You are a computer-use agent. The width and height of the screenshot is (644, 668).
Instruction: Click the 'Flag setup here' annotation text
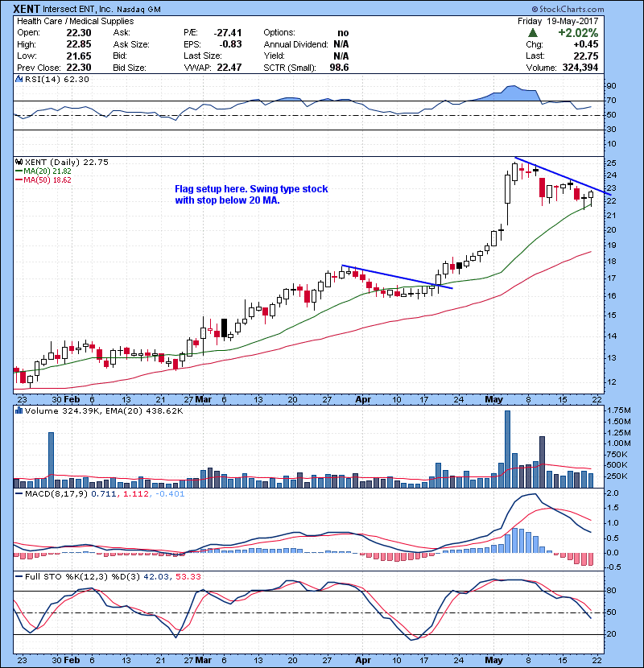point(251,195)
